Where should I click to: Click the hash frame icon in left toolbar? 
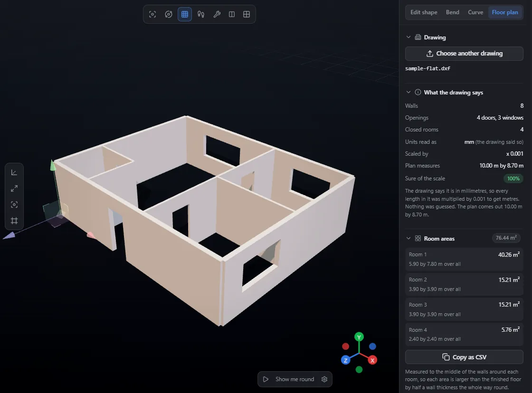tap(14, 221)
